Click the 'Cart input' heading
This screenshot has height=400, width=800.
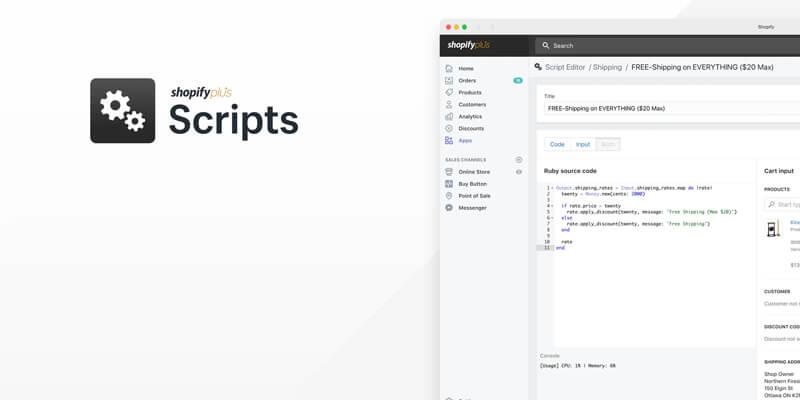click(x=779, y=171)
